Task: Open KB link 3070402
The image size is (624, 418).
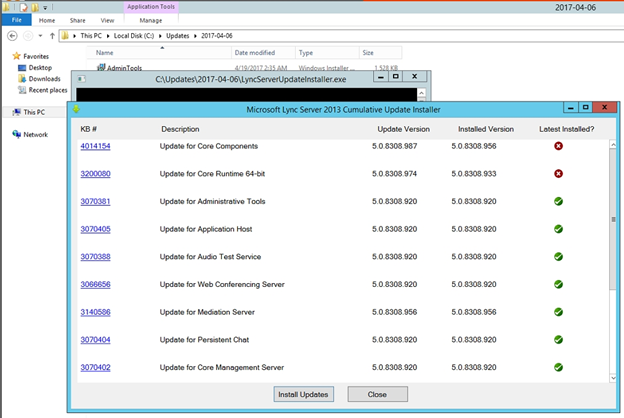Action: click(95, 367)
